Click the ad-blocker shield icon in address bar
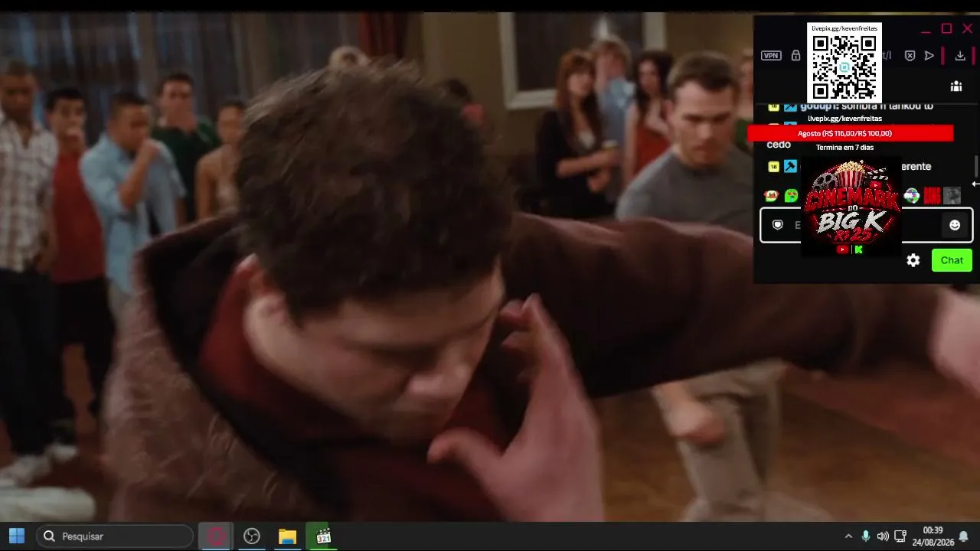 coord(910,55)
